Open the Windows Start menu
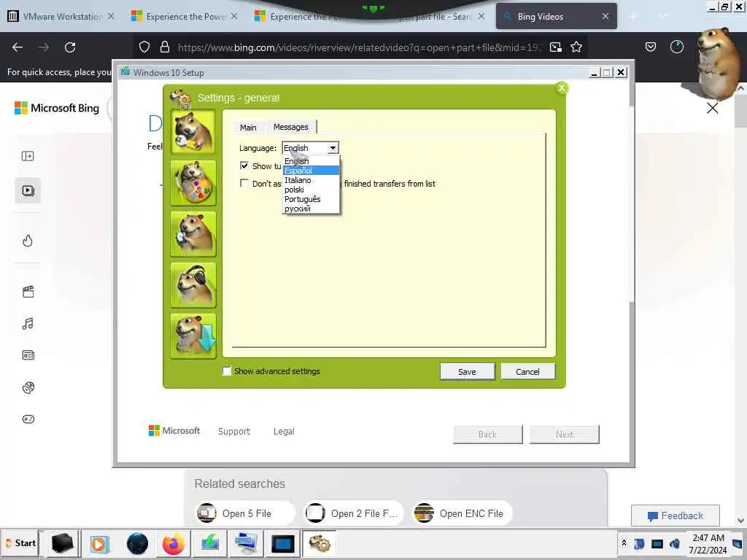 click(20, 543)
